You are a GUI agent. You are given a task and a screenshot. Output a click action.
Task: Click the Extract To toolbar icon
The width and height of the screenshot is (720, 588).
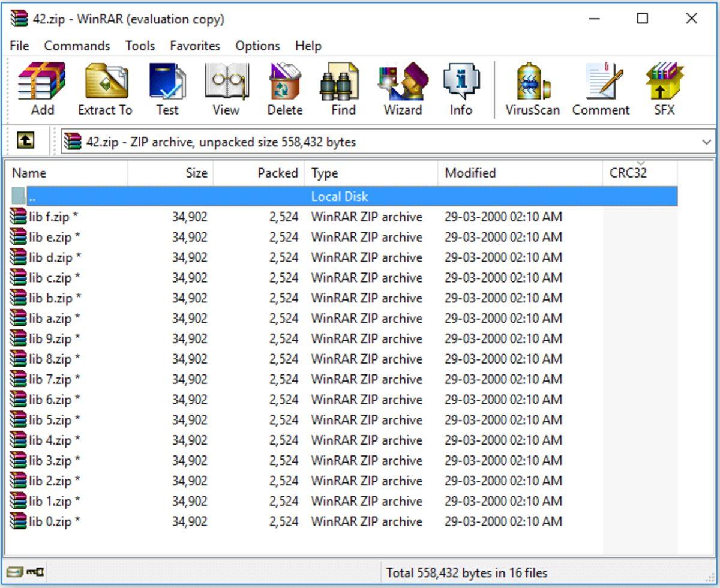(x=105, y=89)
